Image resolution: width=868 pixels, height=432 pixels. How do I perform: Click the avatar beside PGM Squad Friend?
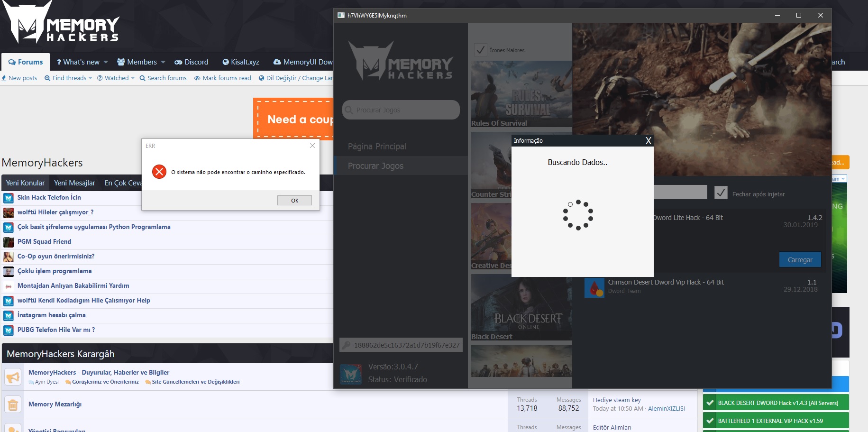(x=9, y=242)
